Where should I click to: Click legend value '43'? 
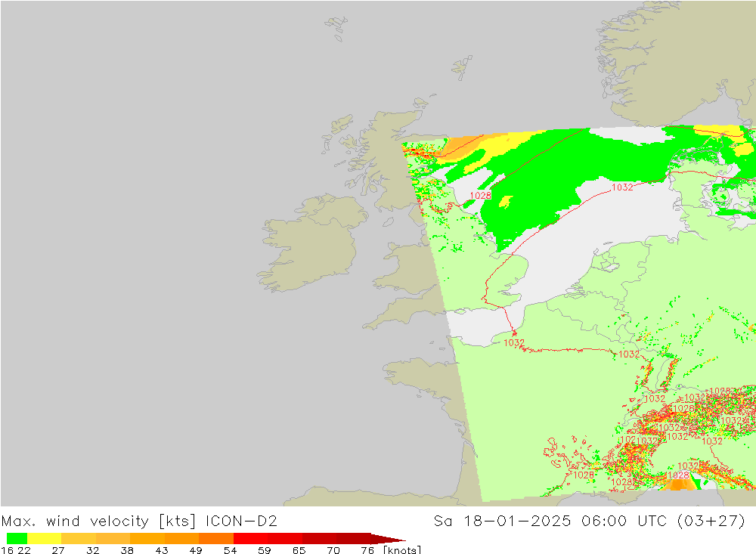162,550
